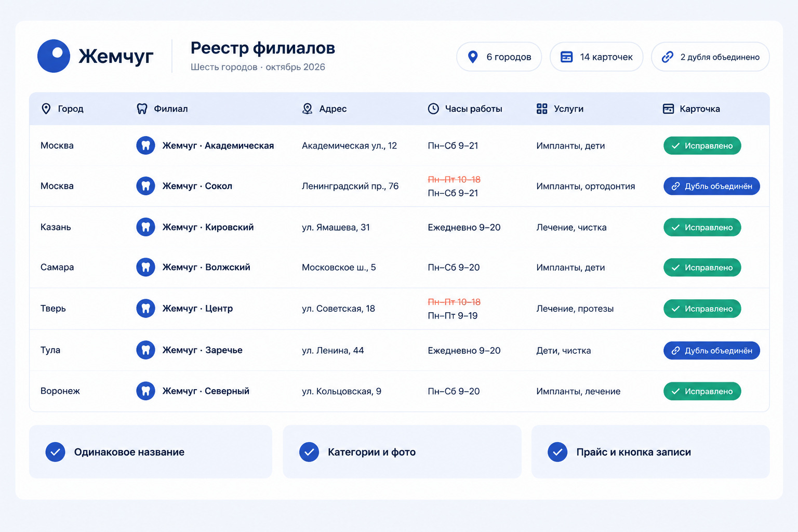
Task: Click «Дубль объединён» badge in the Тула row
Action: 712,351
